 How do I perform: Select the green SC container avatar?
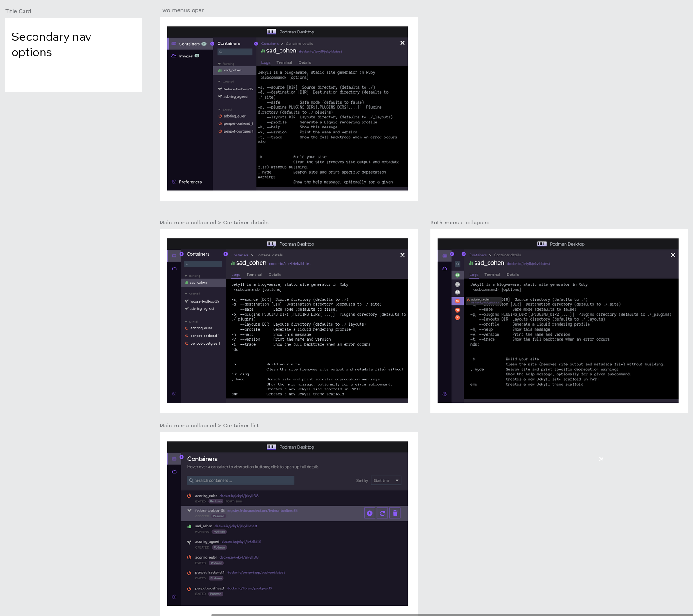coord(457,275)
